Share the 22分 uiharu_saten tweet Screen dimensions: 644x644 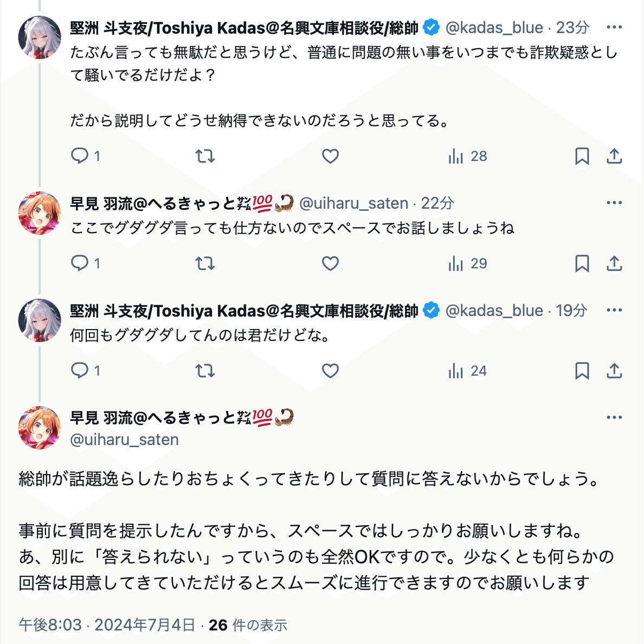pyautogui.click(x=614, y=263)
